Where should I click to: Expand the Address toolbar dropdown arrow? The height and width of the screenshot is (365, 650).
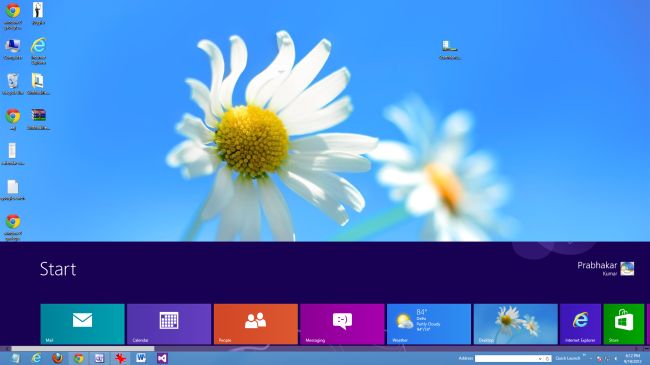pos(540,358)
